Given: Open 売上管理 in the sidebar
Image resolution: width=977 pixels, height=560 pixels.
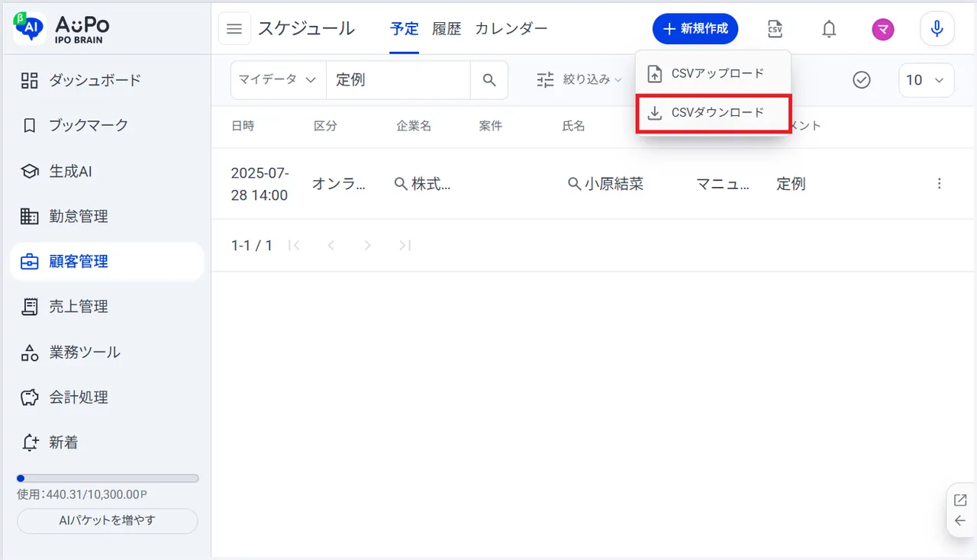Looking at the screenshot, I should click(107, 307).
